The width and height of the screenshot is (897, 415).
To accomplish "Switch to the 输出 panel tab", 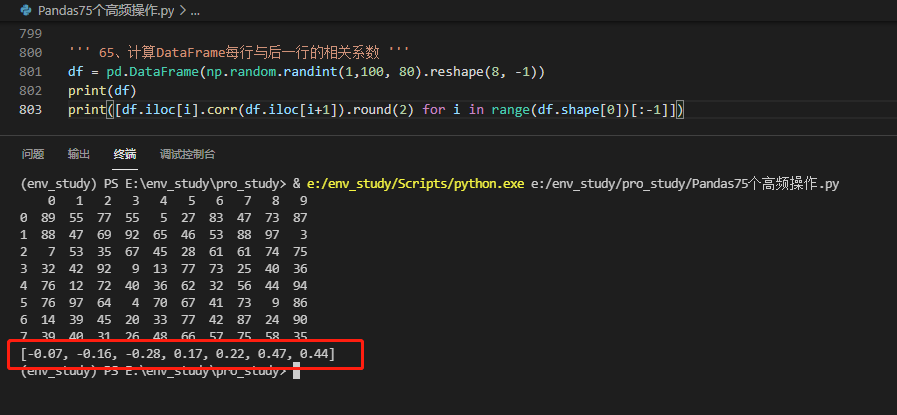I will click(x=78, y=154).
